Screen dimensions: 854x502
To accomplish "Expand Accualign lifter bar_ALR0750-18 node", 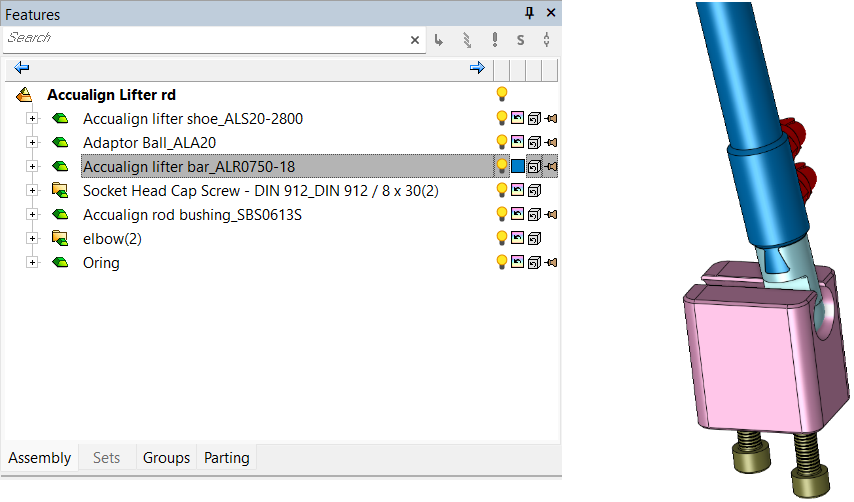I will 33,166.
